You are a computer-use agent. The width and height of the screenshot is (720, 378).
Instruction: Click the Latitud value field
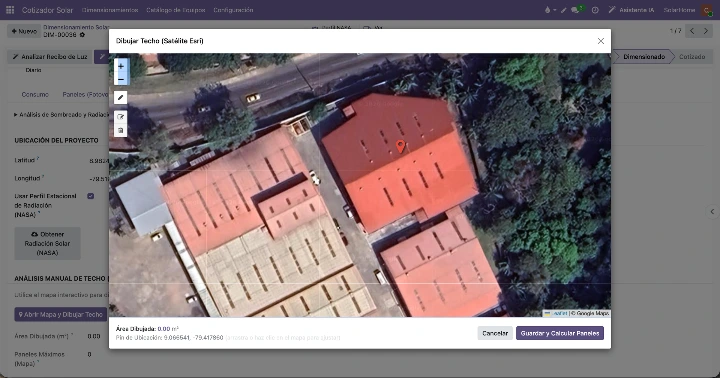pyautogui.click(x=99, y=161)
